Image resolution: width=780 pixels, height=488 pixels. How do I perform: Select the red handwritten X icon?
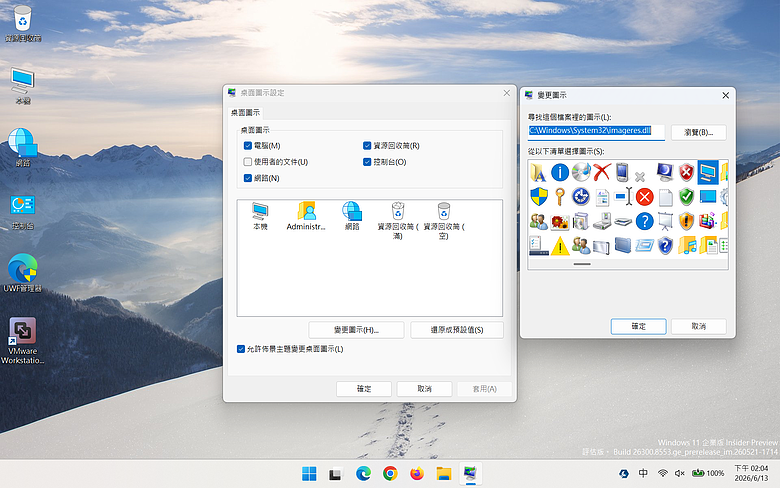601,172
